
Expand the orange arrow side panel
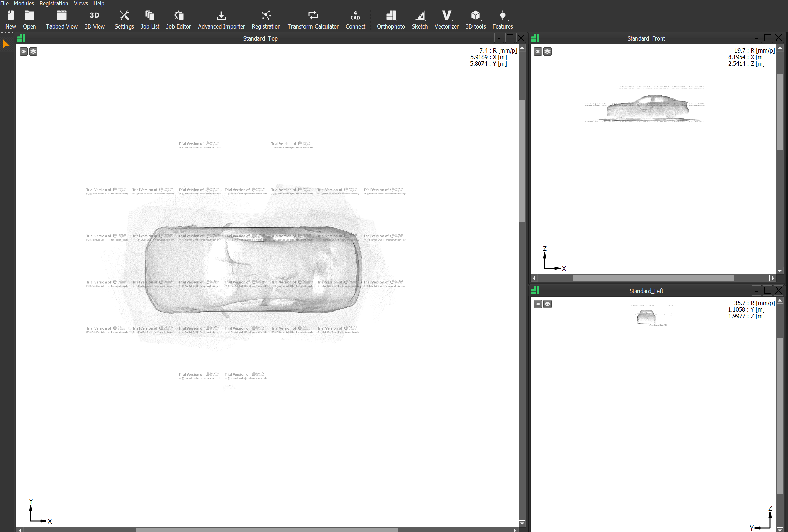point(6,44)
